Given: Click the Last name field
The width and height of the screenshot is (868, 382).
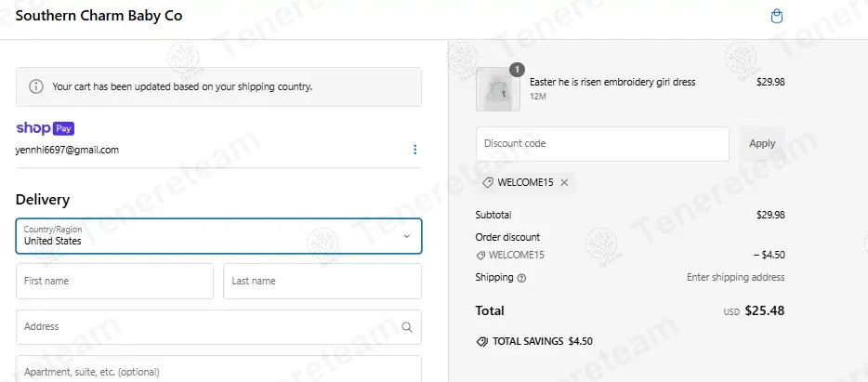Looking at the screenshot, I should pos(322,282).
